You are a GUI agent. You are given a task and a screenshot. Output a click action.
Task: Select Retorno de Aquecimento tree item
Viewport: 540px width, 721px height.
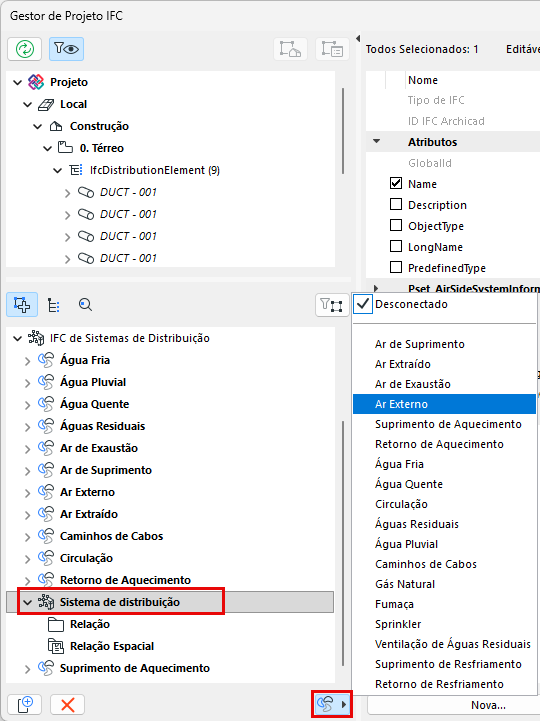[x=125, y=580]
